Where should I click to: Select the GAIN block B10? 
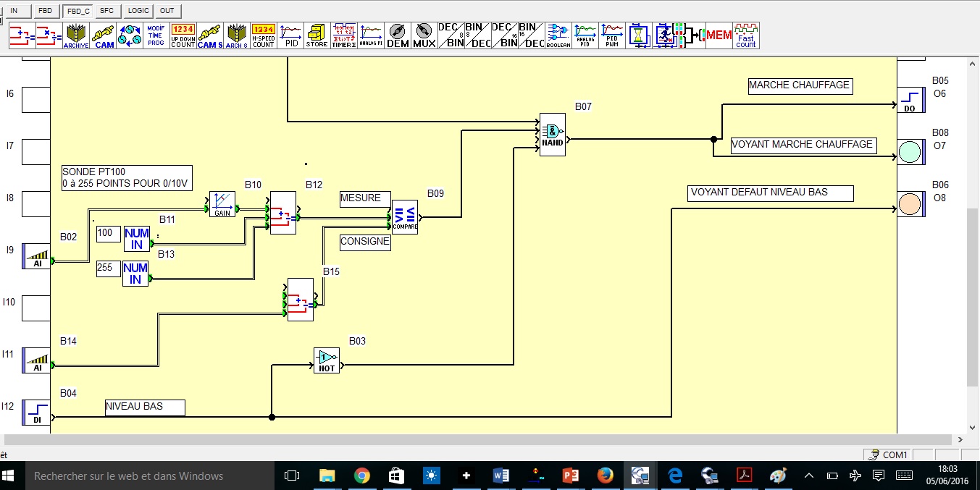[222, 204]
